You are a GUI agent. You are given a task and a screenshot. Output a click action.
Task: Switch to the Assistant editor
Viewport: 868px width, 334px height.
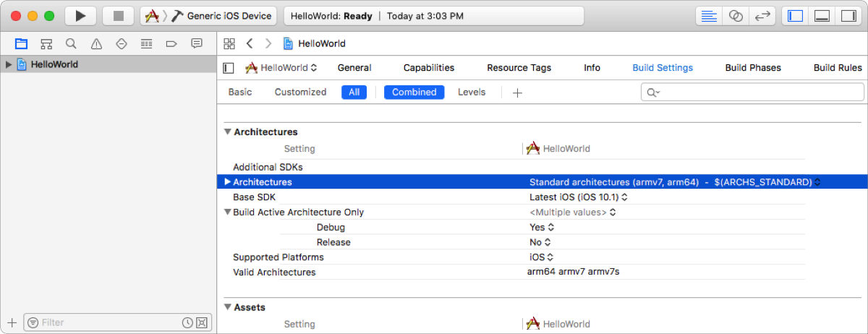click(x=736, y=16)
